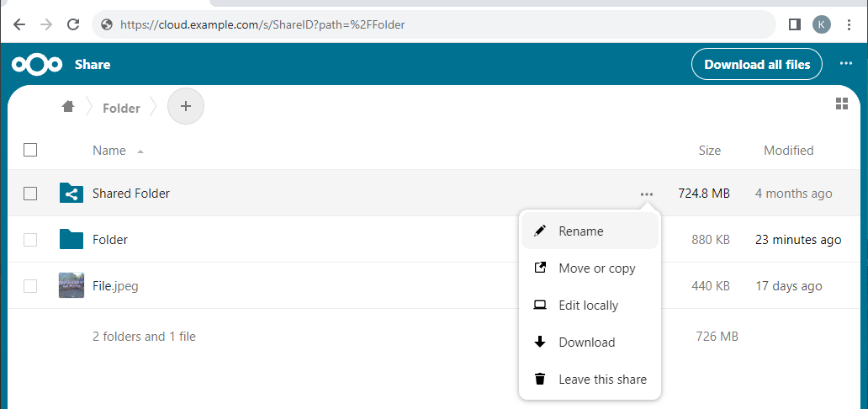Toggle the Shared Folder actions menu
The width and height of the screenshot is (868, 409).
coord(646,194)
